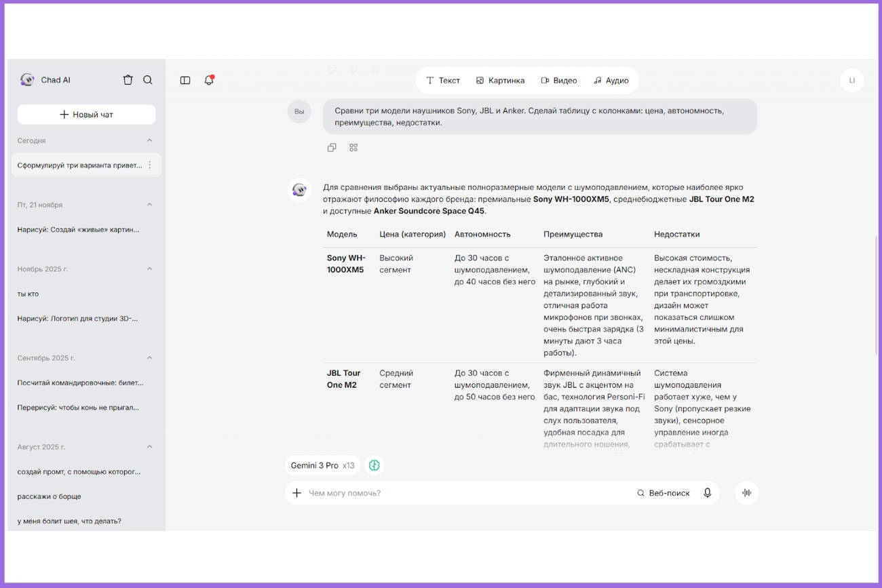Switch to the Картинка tab
Screen dimensions: 882x588
tap(500, 80)
